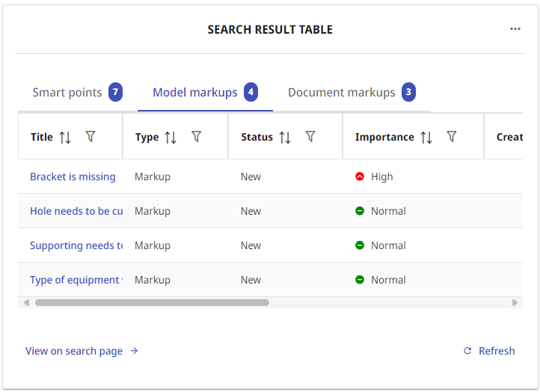Viewport: 540px width, 392px height.
Task: Open the Status column filter
Action: point(310,136)
